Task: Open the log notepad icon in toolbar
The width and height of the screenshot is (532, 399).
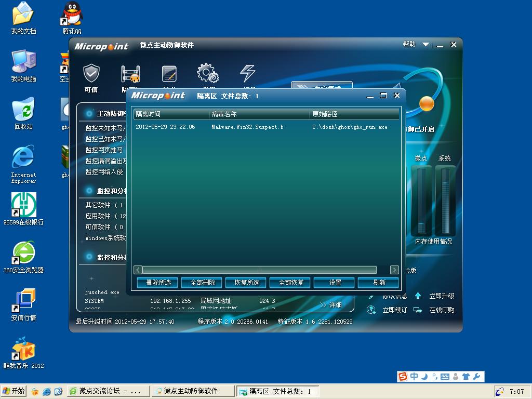Action: coord(169,74)
